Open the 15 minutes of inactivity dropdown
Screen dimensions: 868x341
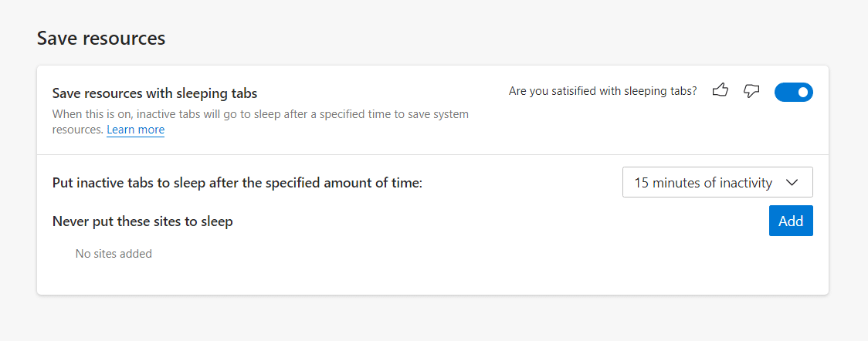coord(717,183)
